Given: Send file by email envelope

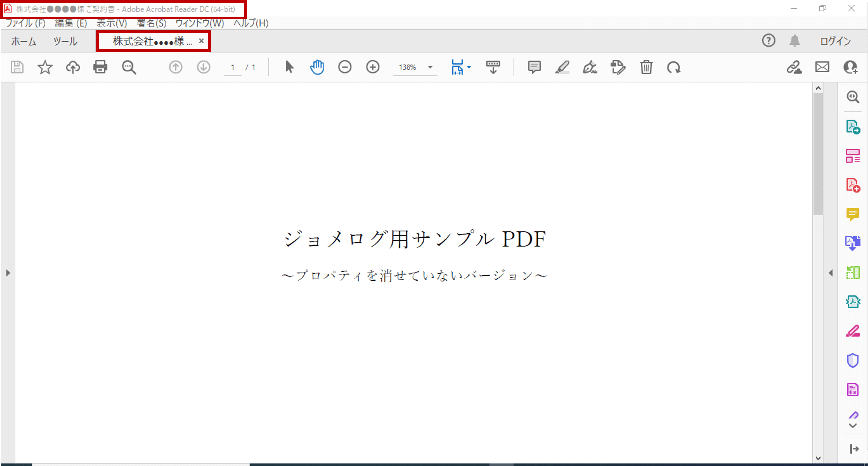Looking at the screenshot, I should click(x=823, y=67).
